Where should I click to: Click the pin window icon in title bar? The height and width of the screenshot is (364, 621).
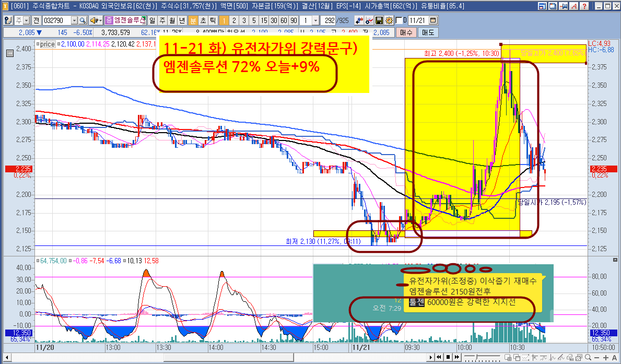click(x=563, y=6)
